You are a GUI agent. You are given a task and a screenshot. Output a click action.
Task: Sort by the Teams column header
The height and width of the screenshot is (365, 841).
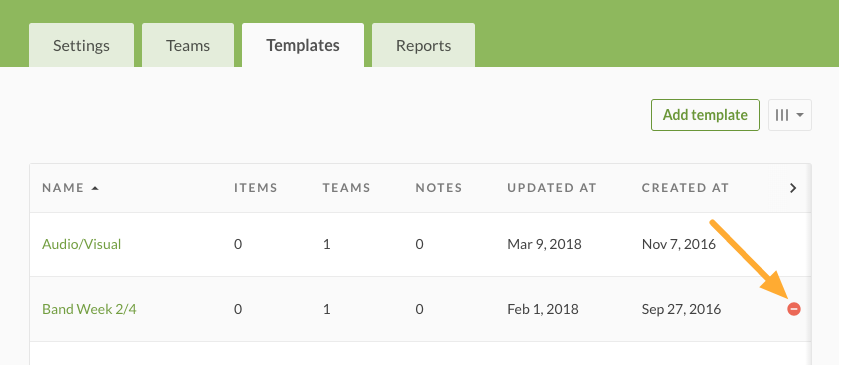[346, 188]
